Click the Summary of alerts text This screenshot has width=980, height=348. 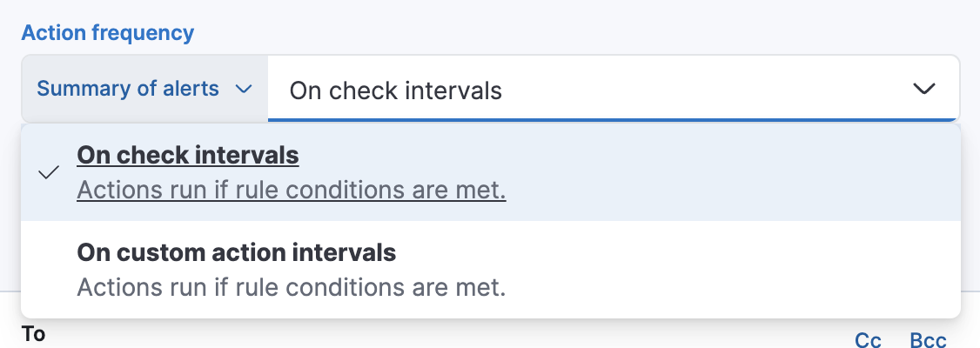128,89
